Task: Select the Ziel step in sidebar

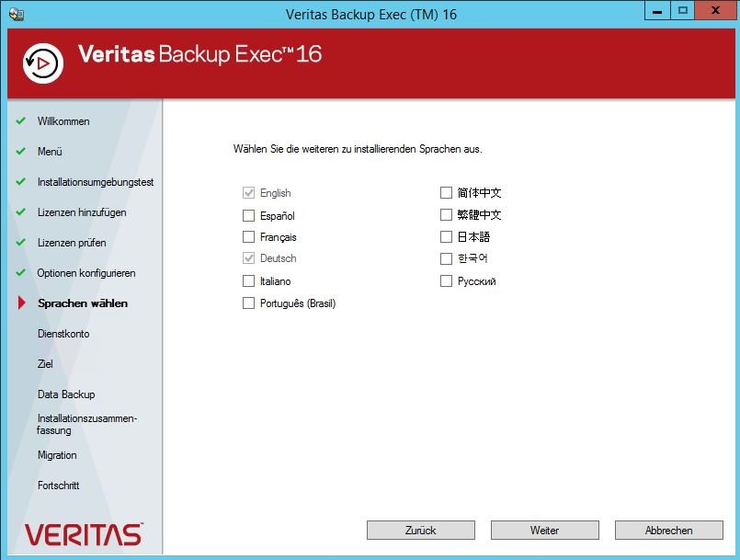Action: (x=45, y=364)
